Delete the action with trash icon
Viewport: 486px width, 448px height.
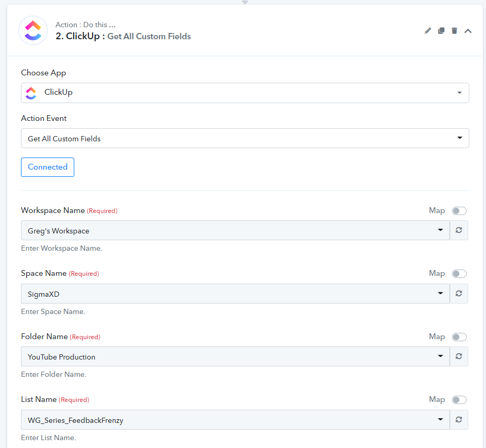pos(455,31)
